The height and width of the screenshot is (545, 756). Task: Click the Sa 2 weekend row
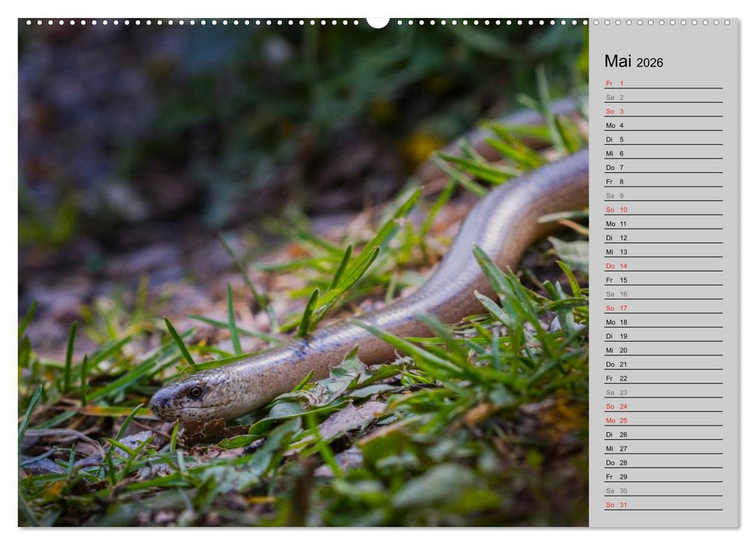pos(614,97)
